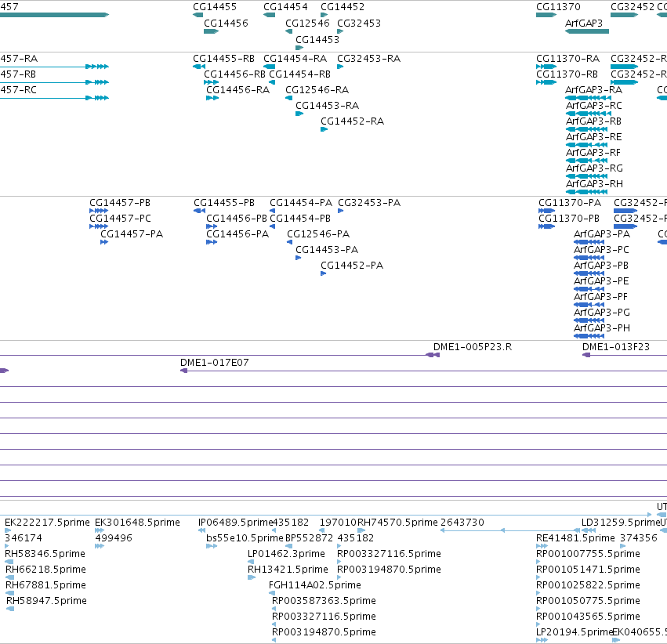The height and width of the screenshot is (644, 667).
Task: Select transcript CG14455-RB
Action: [223, 58]
